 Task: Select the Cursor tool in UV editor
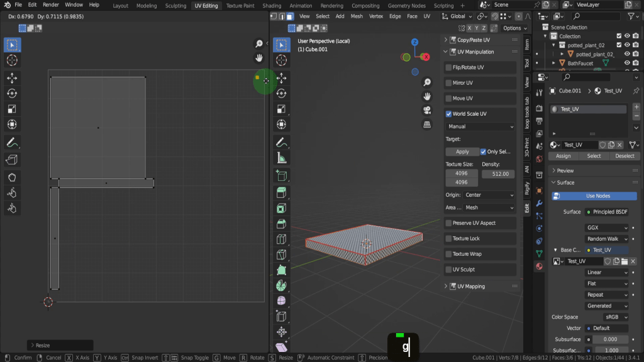pos(12,60)
